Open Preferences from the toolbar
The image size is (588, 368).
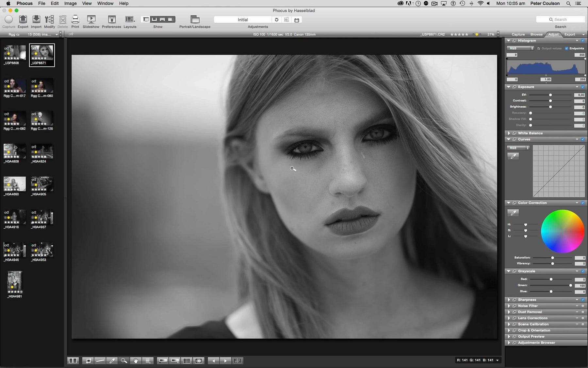click(112, 19)
